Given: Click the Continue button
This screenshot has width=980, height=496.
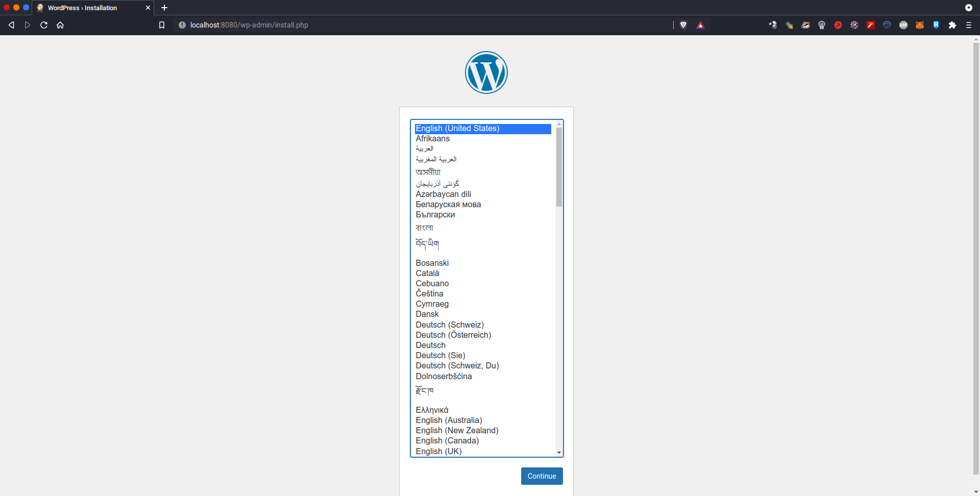Looking at the screenshot, I should pos(542,476).
